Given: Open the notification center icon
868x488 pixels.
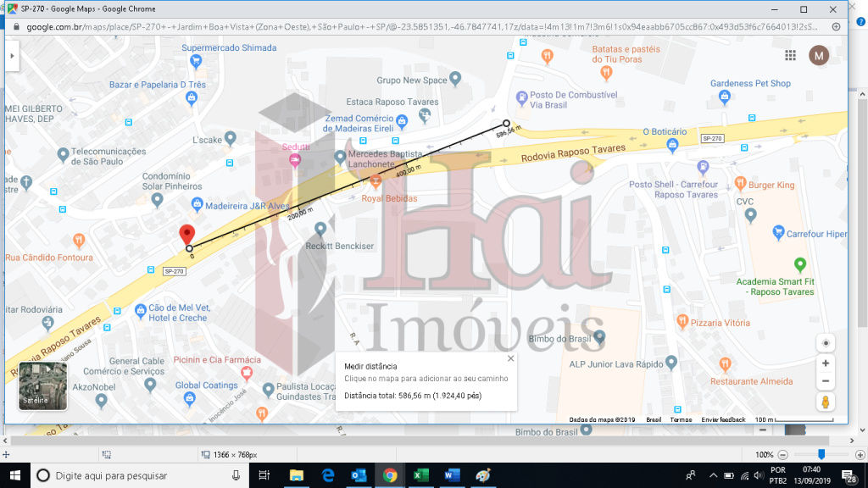Looking at the screenshot, I should coord(849,475).
